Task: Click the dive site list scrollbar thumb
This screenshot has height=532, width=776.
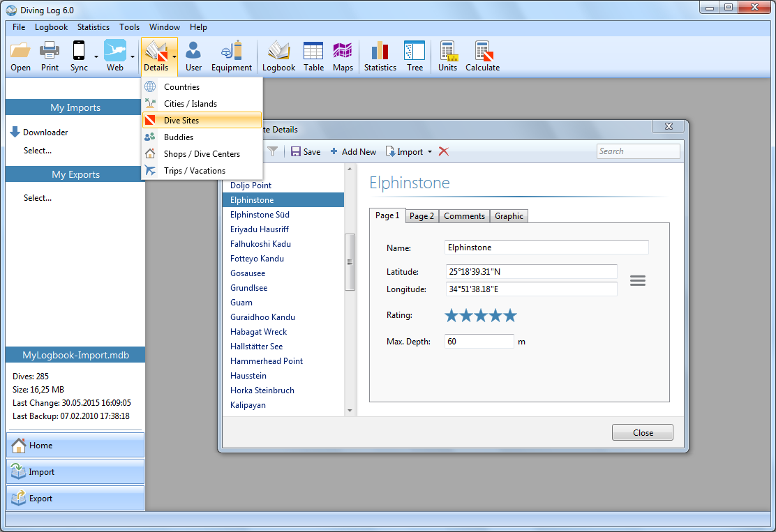Action: (350, 262)
